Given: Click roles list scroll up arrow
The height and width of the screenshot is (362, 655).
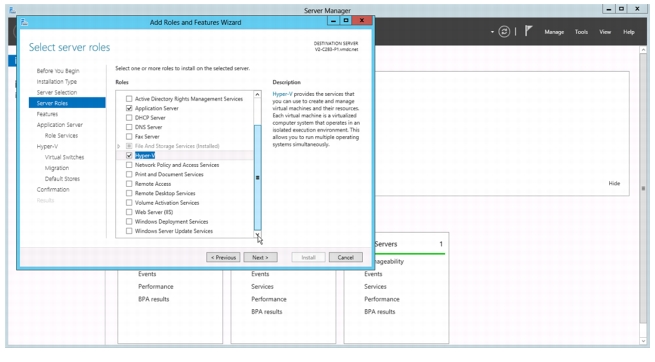Looking at the screenshot, I should click(257, 94).
